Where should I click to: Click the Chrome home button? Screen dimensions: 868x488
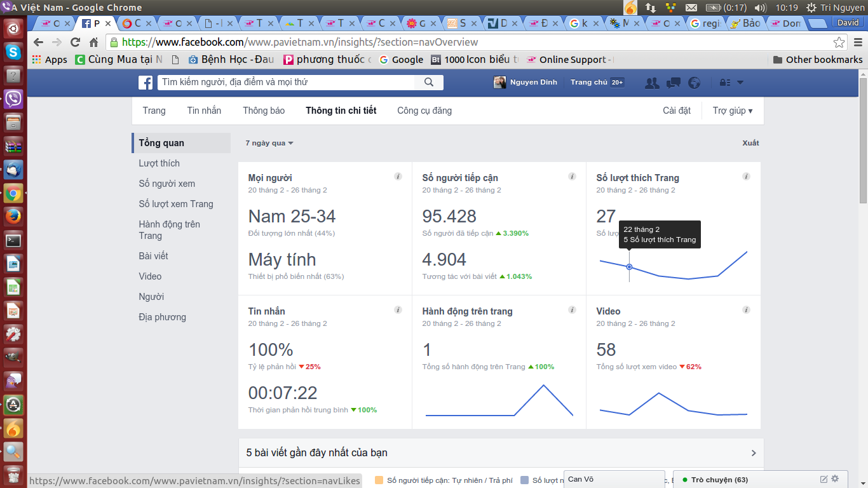click(x=93, y=43)
